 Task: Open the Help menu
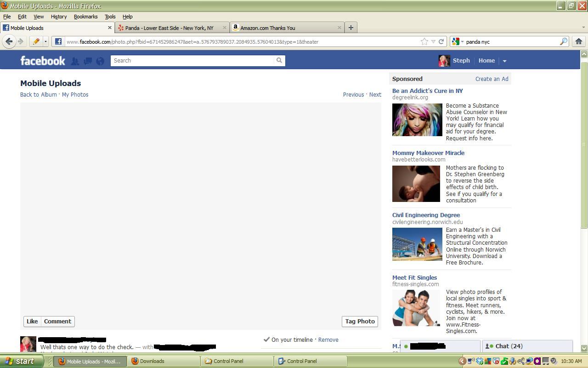pyautogui.click(x=128, y=17)
